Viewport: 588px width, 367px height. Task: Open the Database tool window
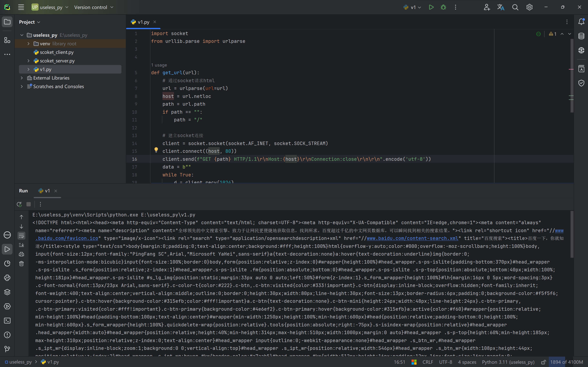tap(581, 36)
